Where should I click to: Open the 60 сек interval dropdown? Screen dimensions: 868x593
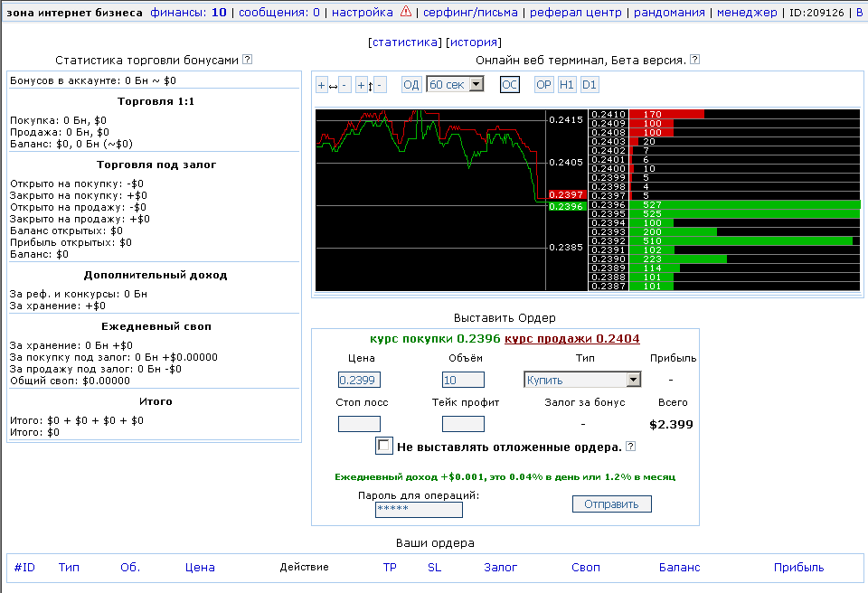click(x=455, y=85)
